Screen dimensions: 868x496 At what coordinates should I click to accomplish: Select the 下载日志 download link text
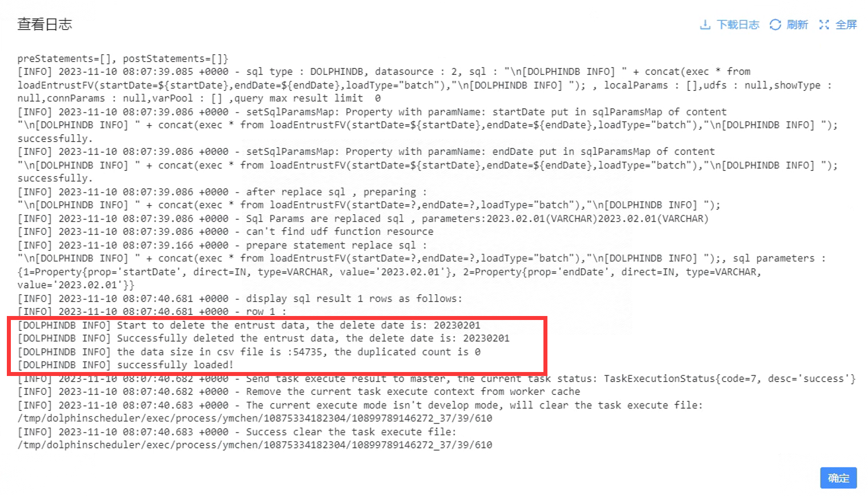(x=738, y=25)
